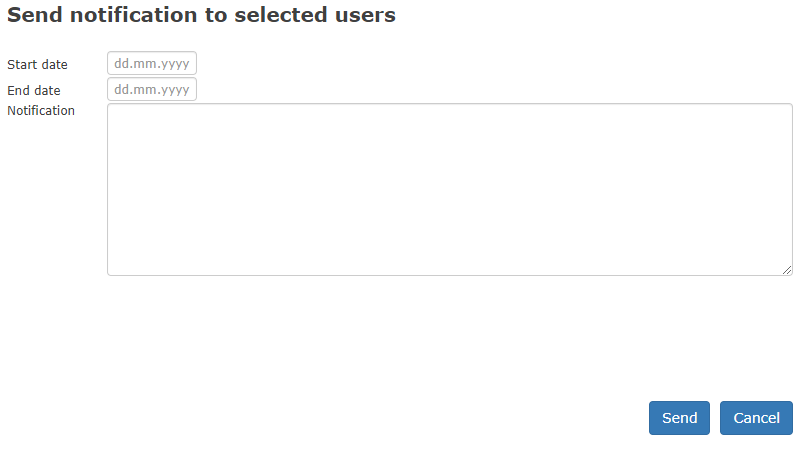Click the resize handle of Notification box
The image size is (806, 458).
(x=787, y=270)
